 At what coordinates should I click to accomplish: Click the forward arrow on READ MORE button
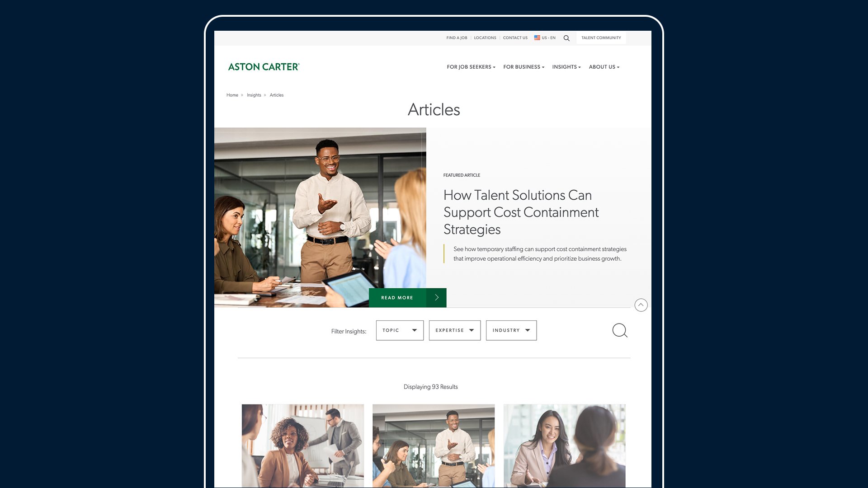pyautogui.click(x=436, y=297)
